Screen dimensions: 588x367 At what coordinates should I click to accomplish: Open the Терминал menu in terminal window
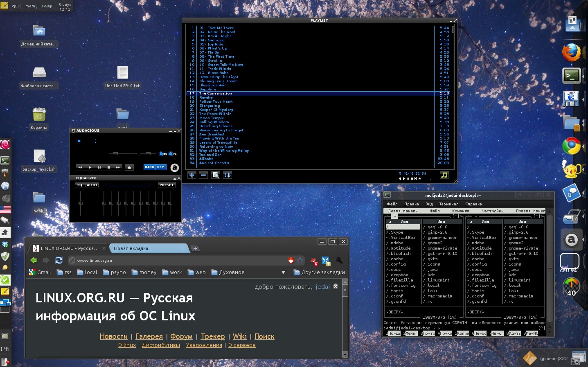pos(448,204)
